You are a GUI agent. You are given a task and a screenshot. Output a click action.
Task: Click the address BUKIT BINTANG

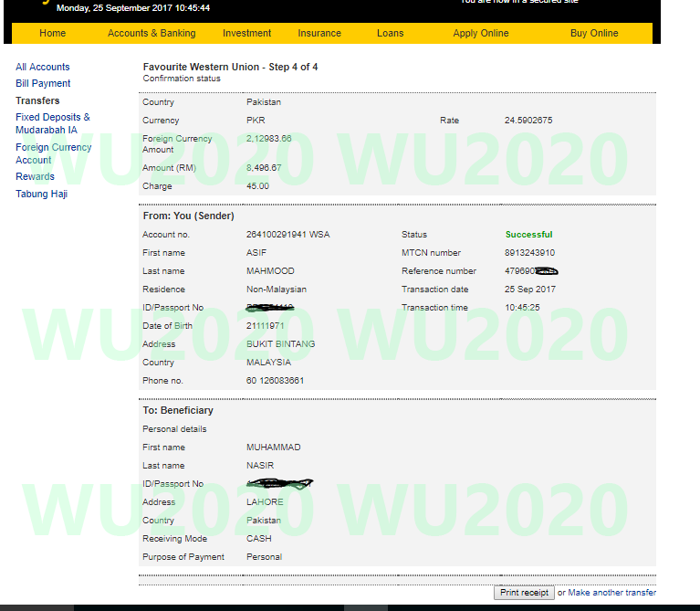(x=281, y=344)
